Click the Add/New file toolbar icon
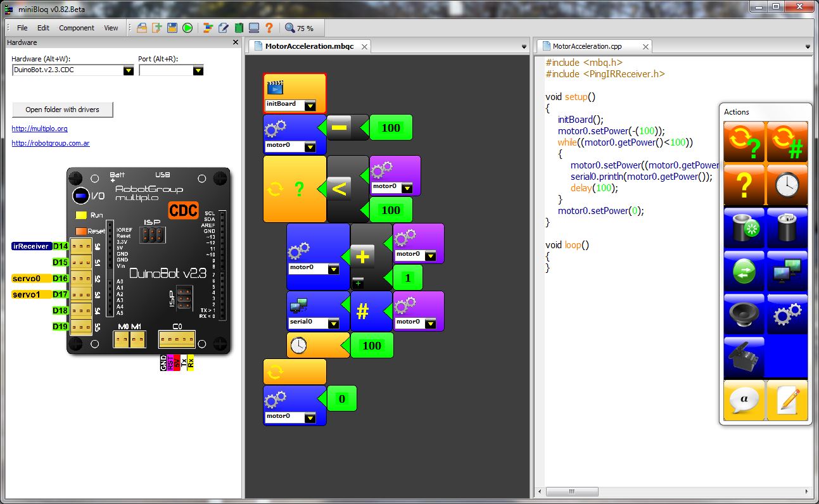This screenshot has height=504, width=819. pos(157,28)
